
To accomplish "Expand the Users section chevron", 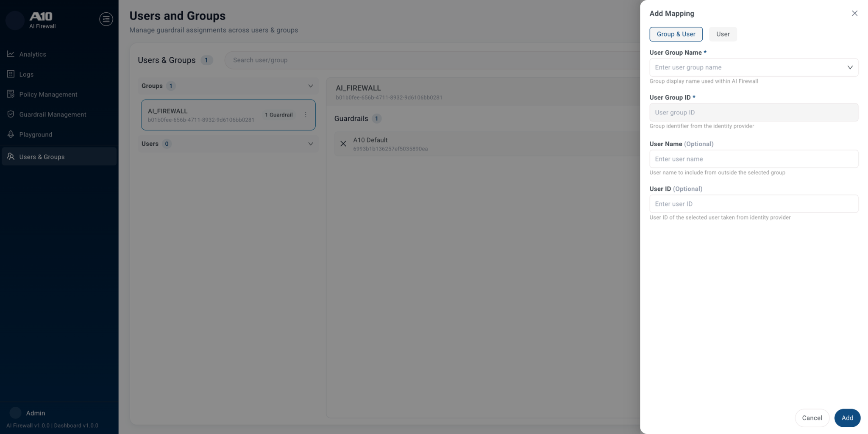I will 310,144.
